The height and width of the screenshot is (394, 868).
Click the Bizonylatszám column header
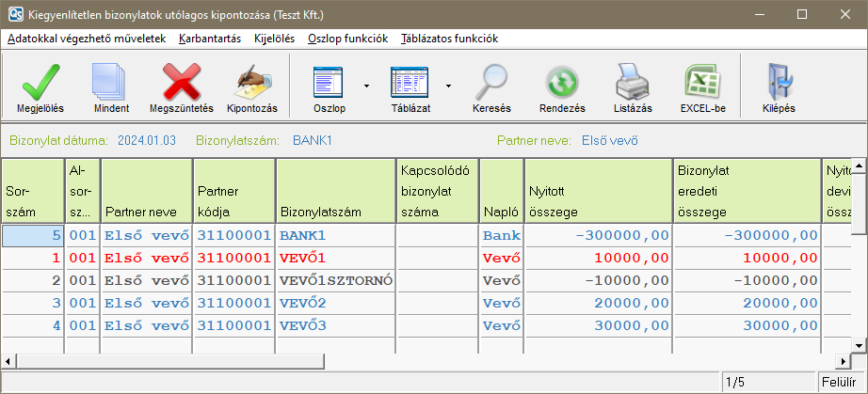tap(335, 191)
